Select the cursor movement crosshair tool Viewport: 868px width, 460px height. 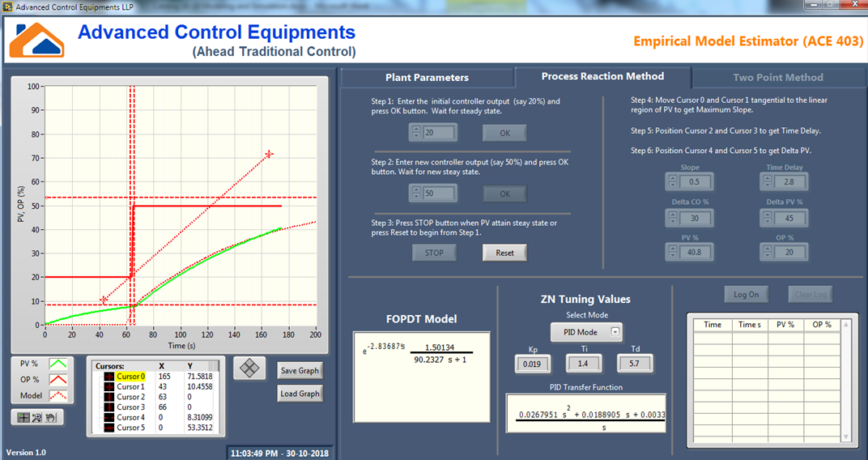pos(23,417)
